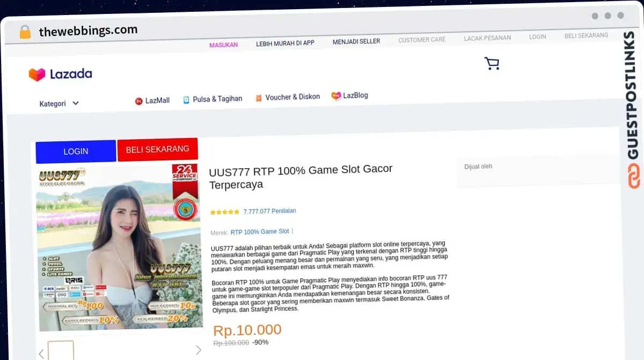This screenshot has height=360, width=644.
Task: Click the blue LOGIN button
Action: pos(76,152)
